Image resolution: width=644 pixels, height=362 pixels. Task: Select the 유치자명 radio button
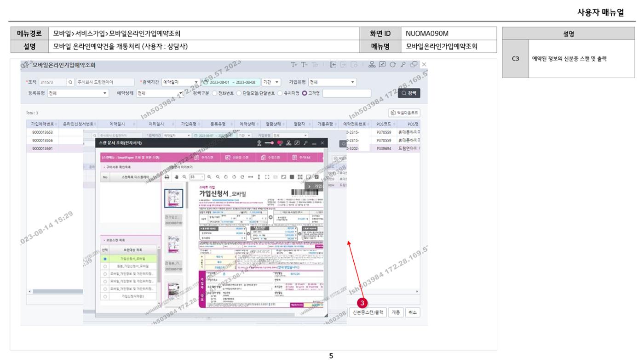(280, 93)
